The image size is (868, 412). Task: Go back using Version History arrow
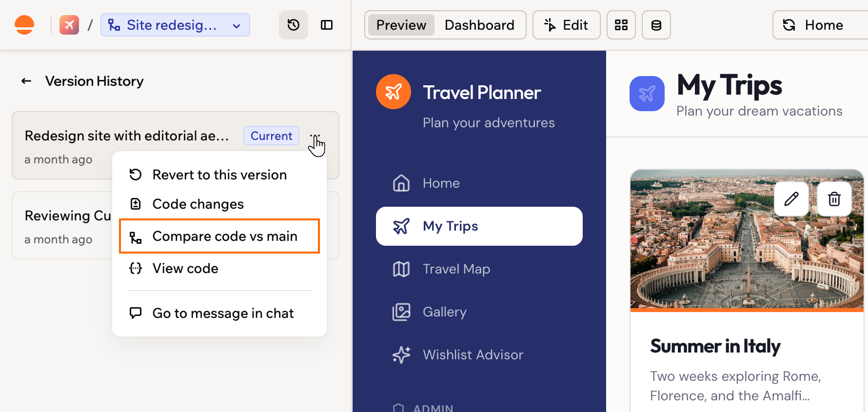26,81
